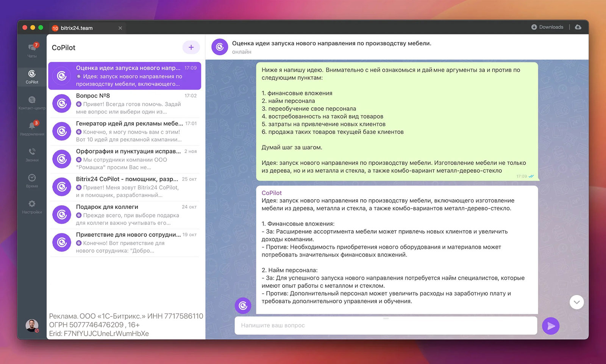Click the 'онлайн' status text
606x364 pixels.
point(242,52)
